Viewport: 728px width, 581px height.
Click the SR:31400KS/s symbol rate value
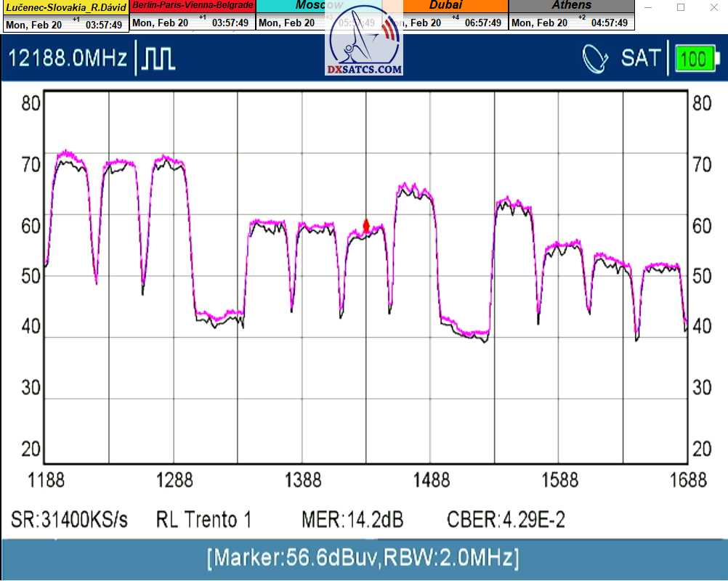(x=69, y=520)
